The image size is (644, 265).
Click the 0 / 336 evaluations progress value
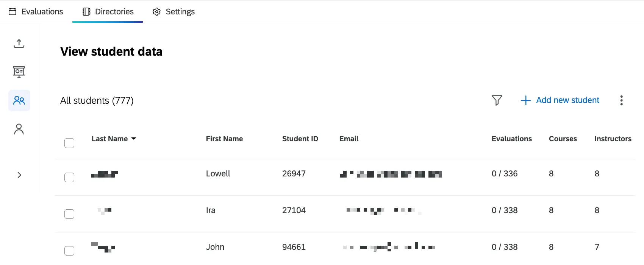point(504,173)
